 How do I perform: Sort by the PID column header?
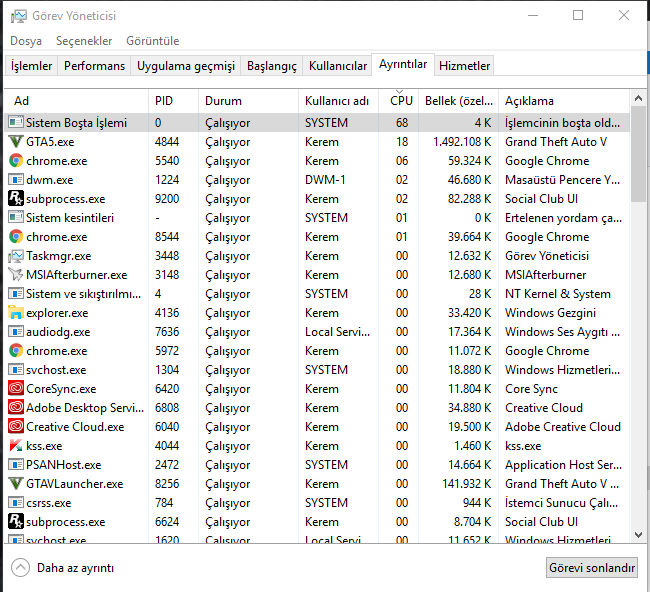[173, 101]
